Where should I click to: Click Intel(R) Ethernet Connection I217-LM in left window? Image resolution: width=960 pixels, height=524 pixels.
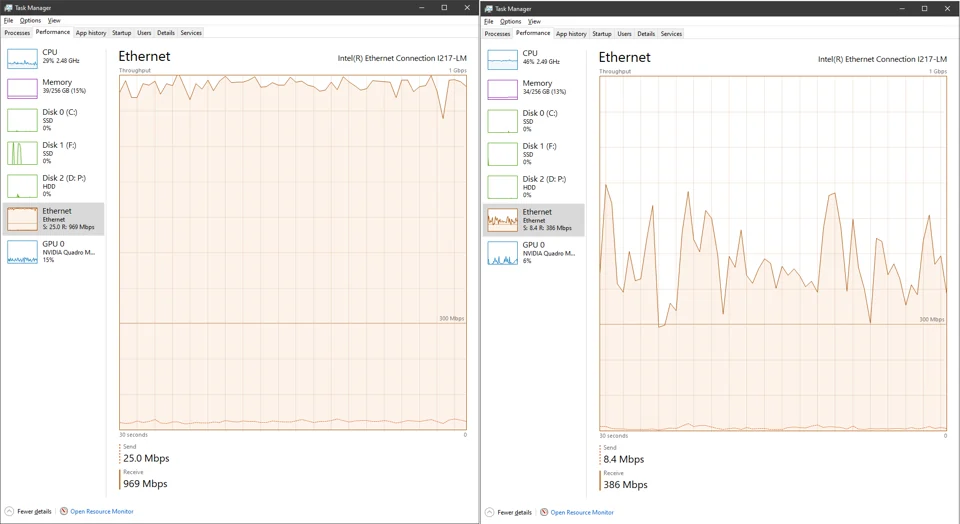pyautogui.click(x=402, y=58)
